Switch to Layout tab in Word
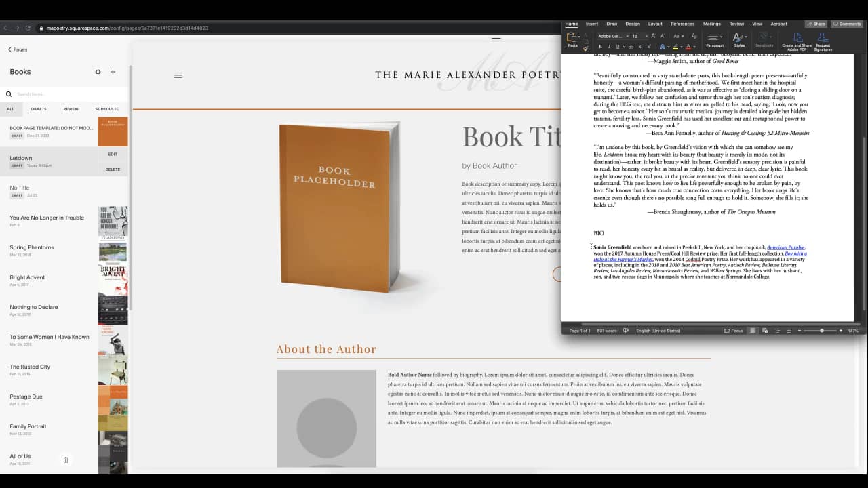This screenshot has height=488, width=868. click(655, 24)
